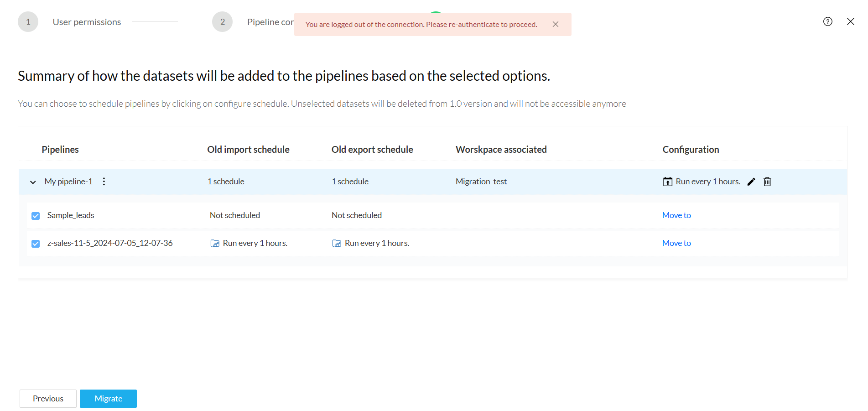Uncheck the Sample_leads dataset checkbox
The height and width of the screenshot is (411, 868).
(36, 216)
